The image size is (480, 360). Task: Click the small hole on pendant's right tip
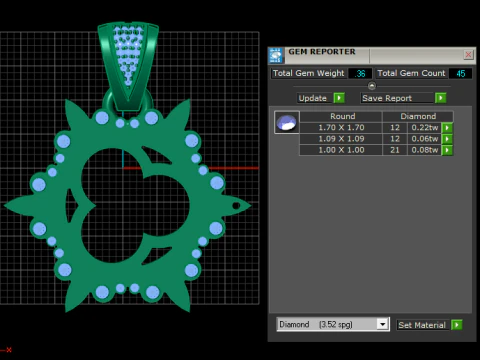tap(236, 205)
